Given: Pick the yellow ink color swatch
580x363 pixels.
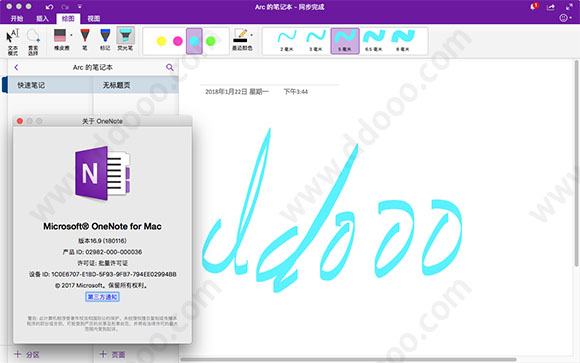Looking at the screenshot, I should [x=161, y=41].
